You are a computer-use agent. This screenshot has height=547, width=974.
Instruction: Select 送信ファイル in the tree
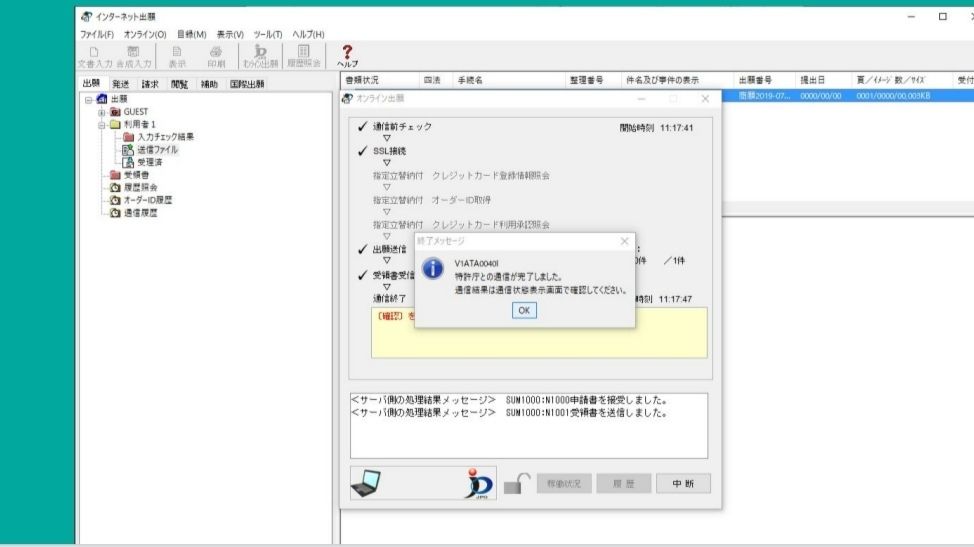pos(157,149)
